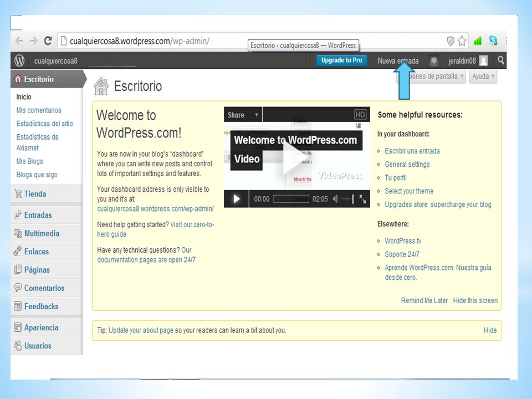The height and width of the screenshot is (399, 532).
Task: Open Tu perfil link
Action: tap(395, 177)
